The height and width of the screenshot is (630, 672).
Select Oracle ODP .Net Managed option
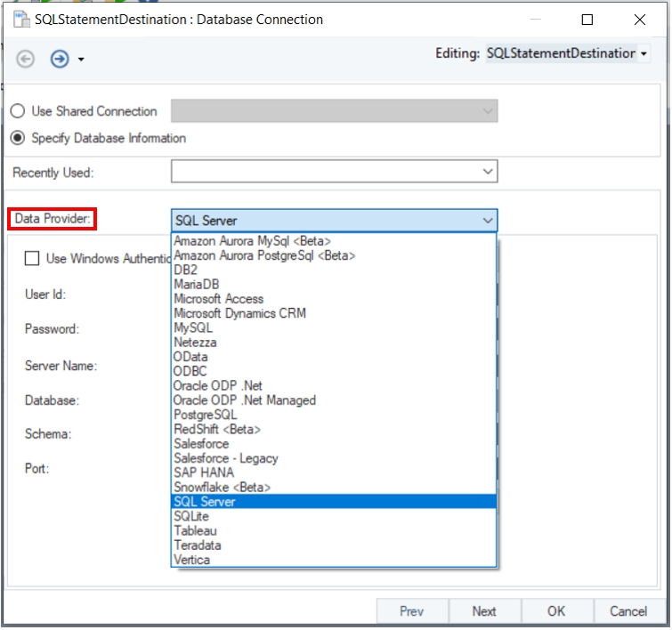pos(245,400)
